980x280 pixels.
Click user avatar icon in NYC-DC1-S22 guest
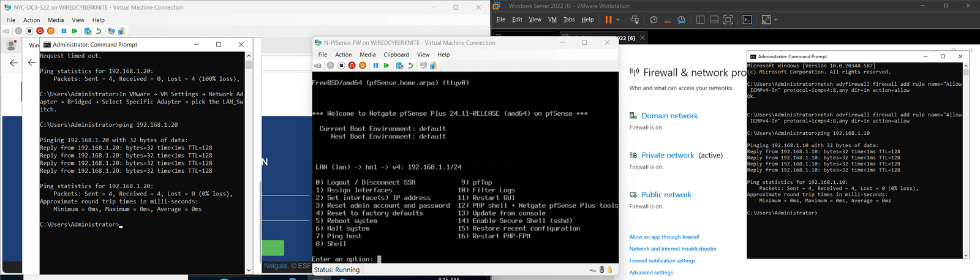[x=11, y=45]
